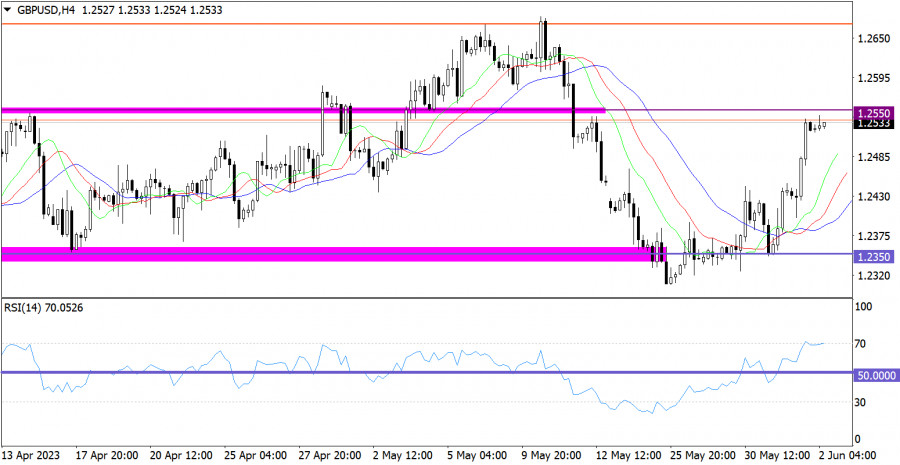Select the 1.2550 price level tag
This screenshot has height=465, width=900.
(874, 115)
